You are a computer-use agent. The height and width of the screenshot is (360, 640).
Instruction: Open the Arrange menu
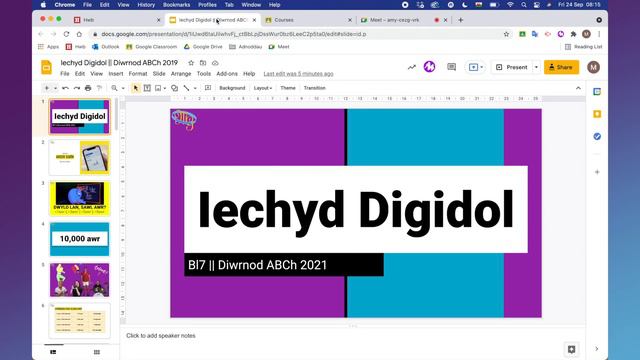click(x=181, y=74)
